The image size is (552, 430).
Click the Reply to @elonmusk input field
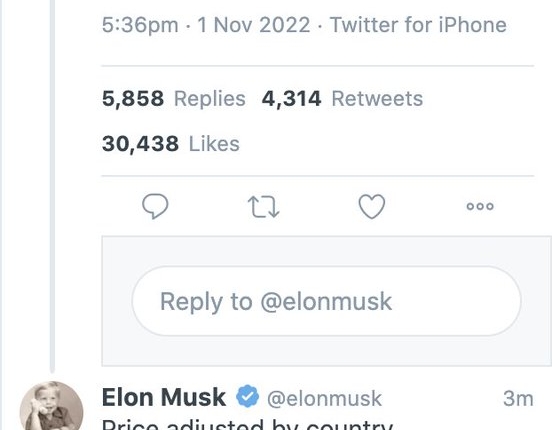(326, 301)
